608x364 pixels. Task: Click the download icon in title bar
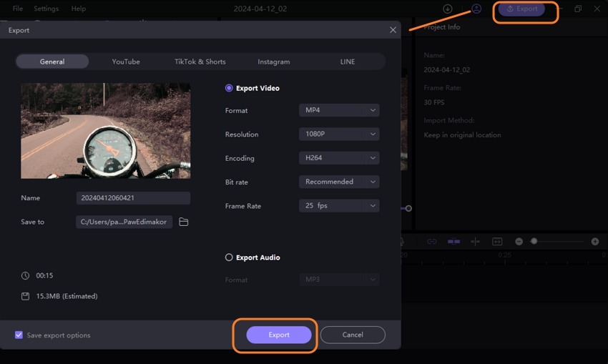(448, 9)
